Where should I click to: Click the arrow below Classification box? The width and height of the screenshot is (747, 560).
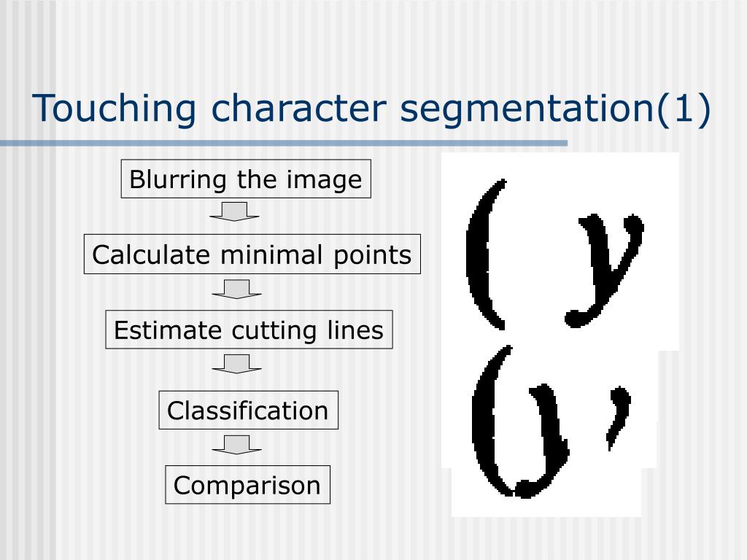point(237,444)
